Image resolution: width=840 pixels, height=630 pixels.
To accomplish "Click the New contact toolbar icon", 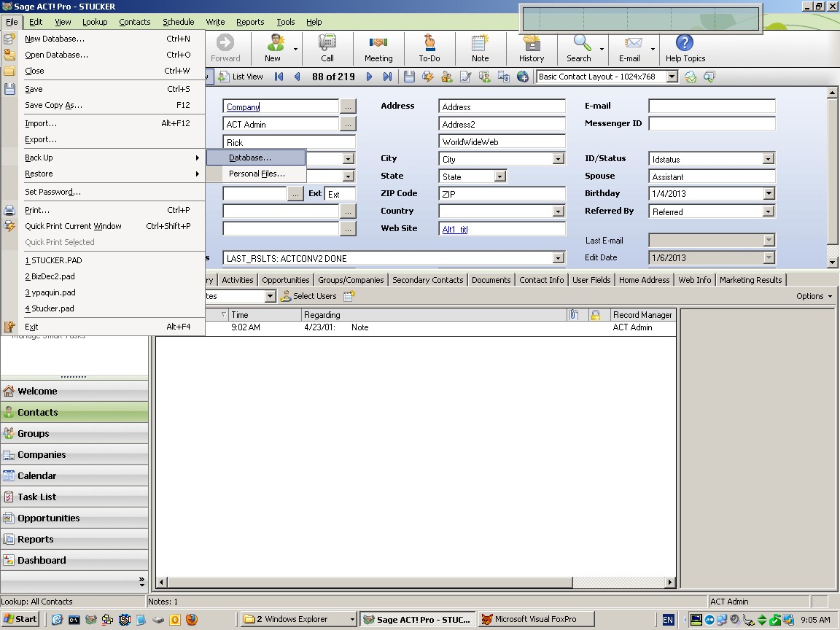I will coord(276,43).
